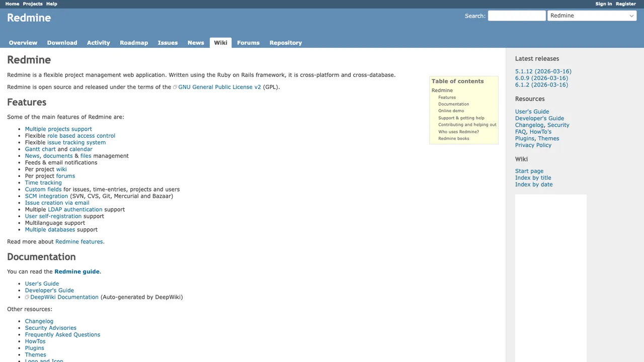Open release 6.0.9 (2026-03-16)

click(541, 78)
